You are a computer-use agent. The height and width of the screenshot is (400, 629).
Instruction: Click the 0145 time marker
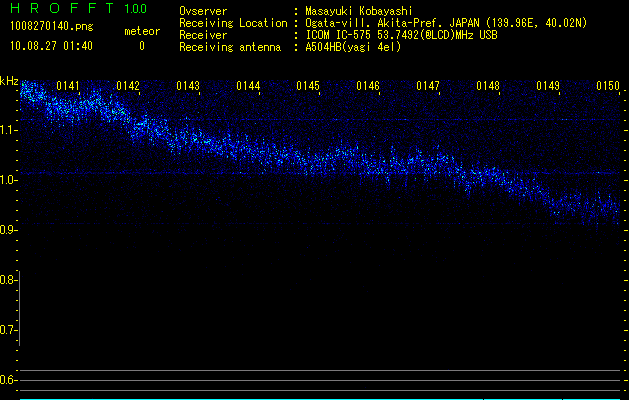coord(308,86)
